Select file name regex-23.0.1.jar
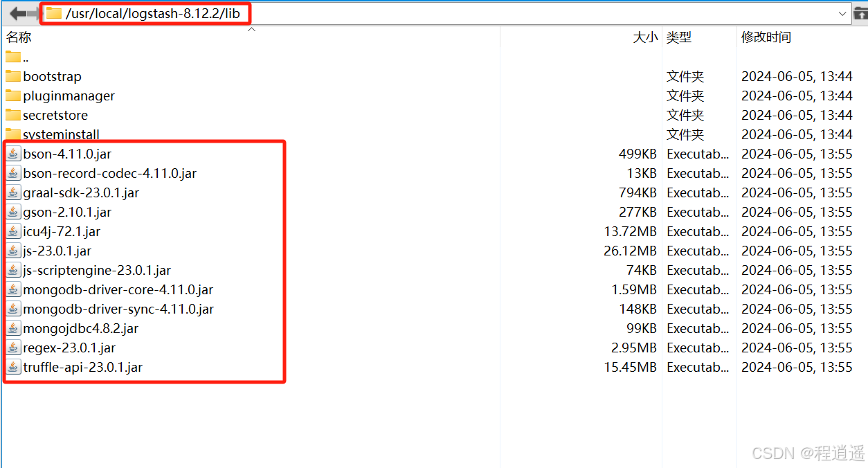Viewport: 868px width, 468px height. pyautogui.click(x=69, y=348)
